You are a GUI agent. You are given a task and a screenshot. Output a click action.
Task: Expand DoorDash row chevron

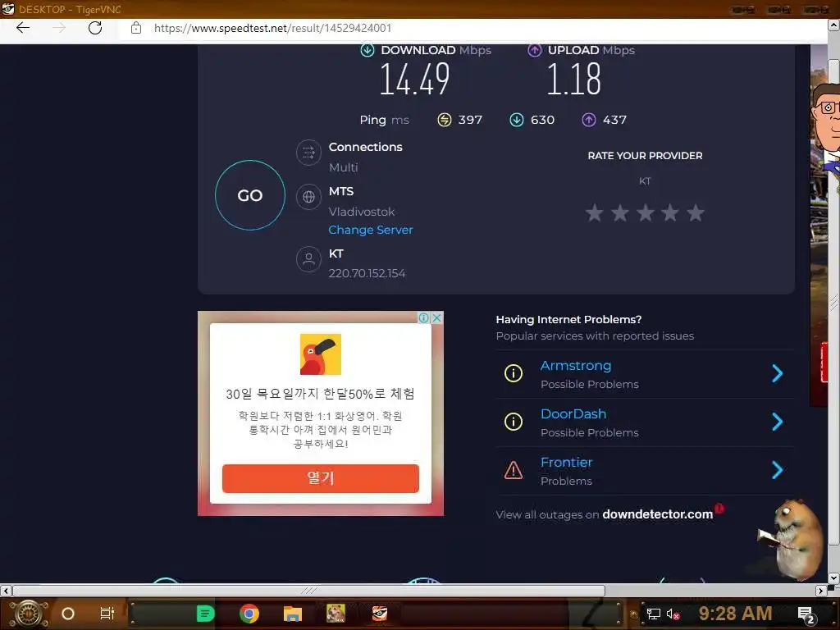coord(778,422)
